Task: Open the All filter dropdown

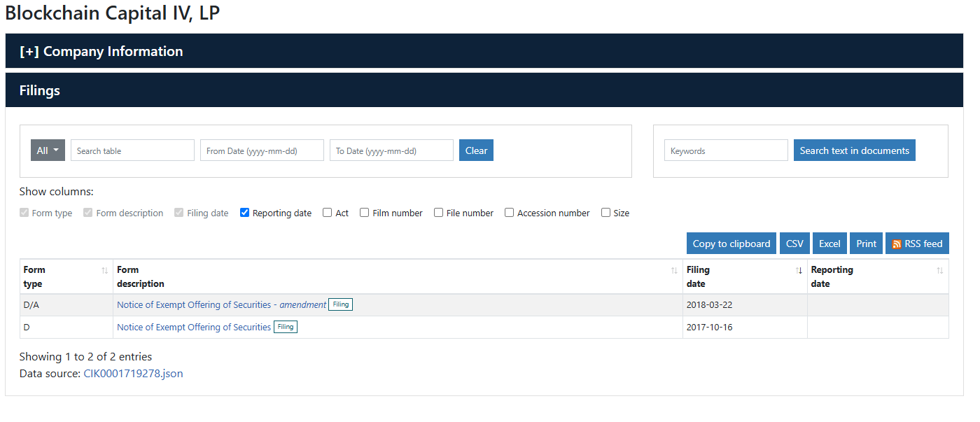Action: point(48,150)
